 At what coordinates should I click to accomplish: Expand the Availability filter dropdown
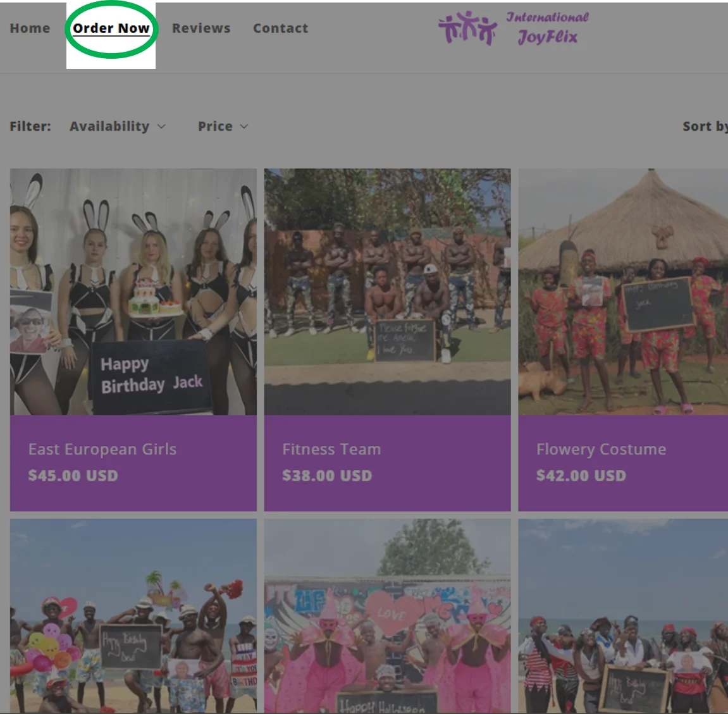coord(118,126)
